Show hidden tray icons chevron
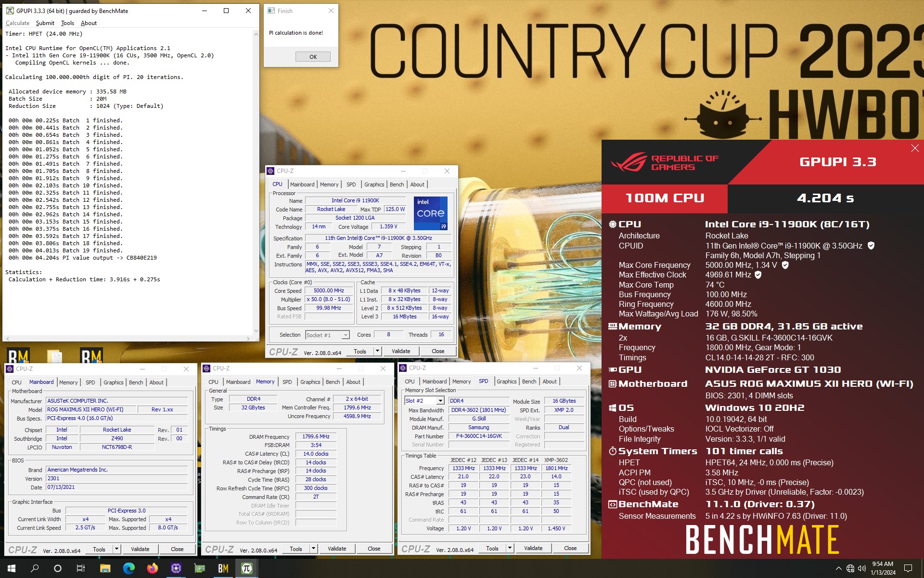Viewport: 924px width, 578px height. click(838, 568)
